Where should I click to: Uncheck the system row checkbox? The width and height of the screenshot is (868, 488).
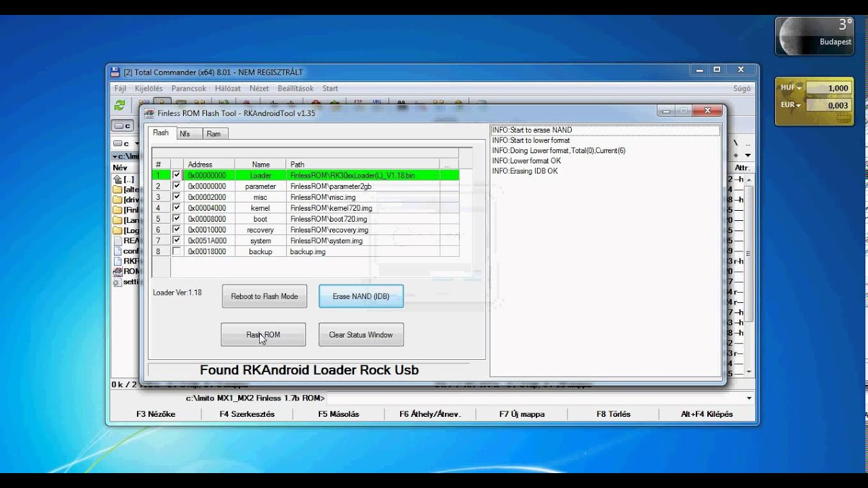coord(177,240)
